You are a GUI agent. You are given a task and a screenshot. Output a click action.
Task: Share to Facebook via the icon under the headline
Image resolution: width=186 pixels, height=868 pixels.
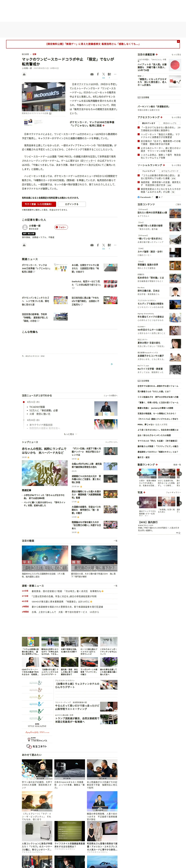[98, 74]
